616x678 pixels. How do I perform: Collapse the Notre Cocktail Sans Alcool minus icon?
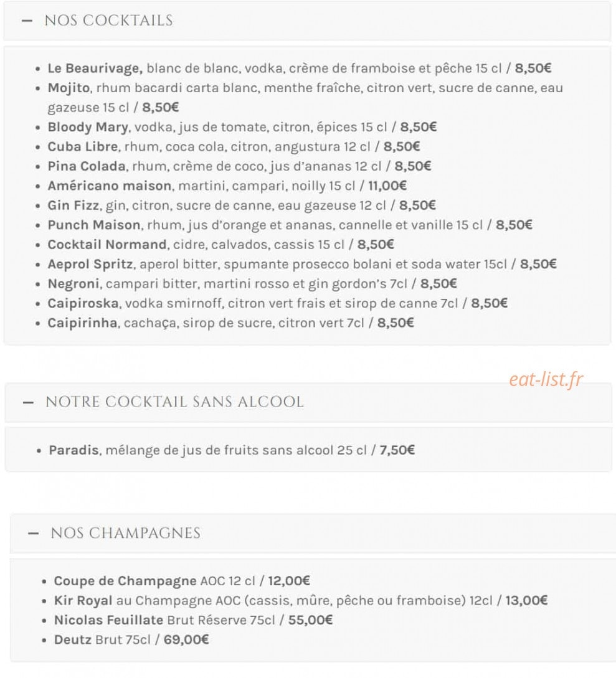(x=28, y=402)
